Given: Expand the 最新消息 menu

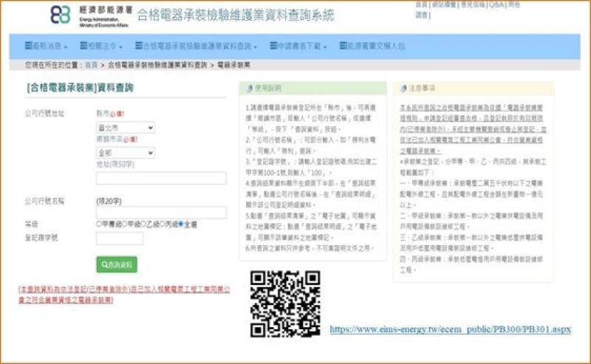Looking at the screenshot, I should coord(46,46).
